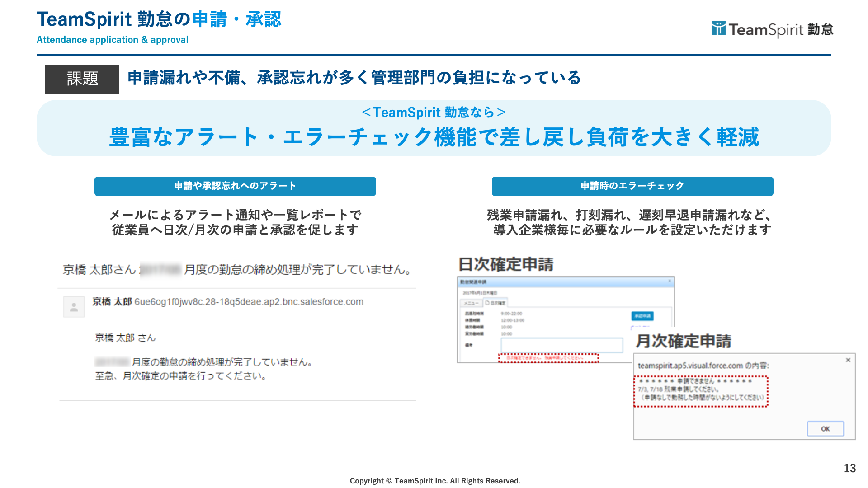Click the sender avatar icon in email
Image resolution: width=868 pixels, height=488 pixels.
[x=74, y=307]
